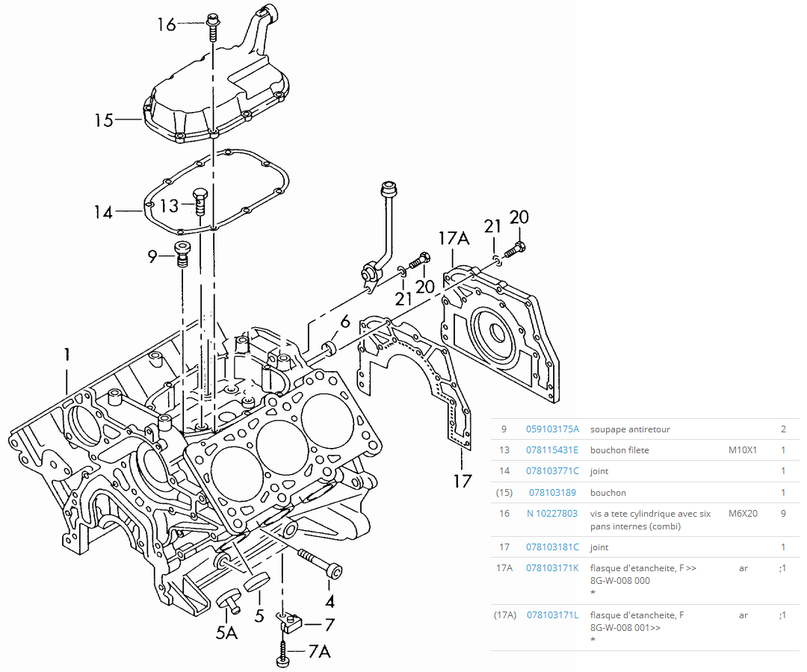Select callout 7A beside the bottom screw
Viewport: 807px width, 672px height.
(319, 652)
